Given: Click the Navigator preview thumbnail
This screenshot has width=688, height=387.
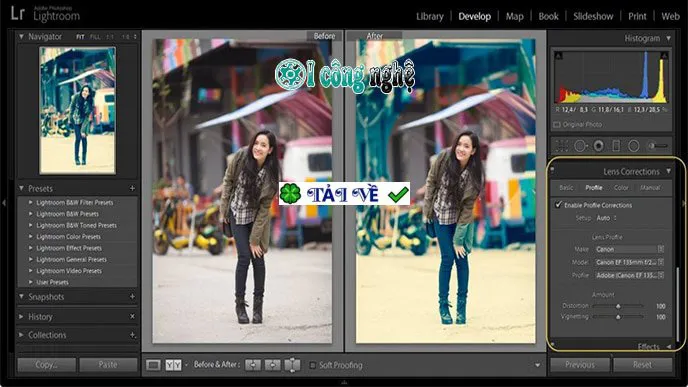Looking at the screenshot, I should 78,110.
